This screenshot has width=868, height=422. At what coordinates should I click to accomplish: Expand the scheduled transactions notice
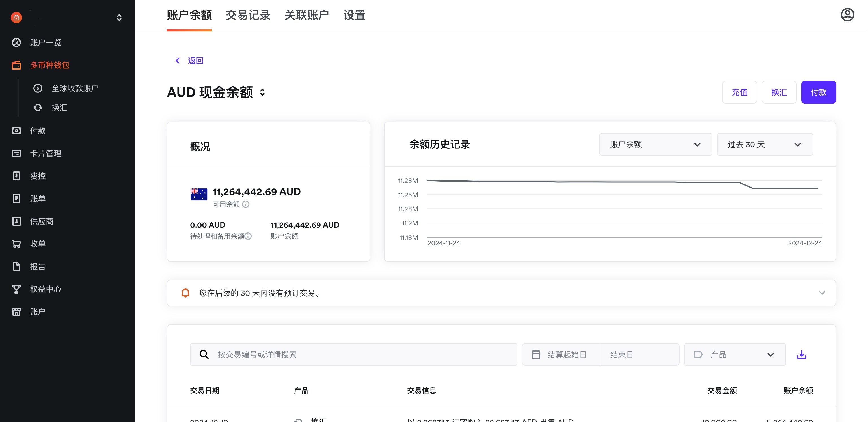[822, 293]
